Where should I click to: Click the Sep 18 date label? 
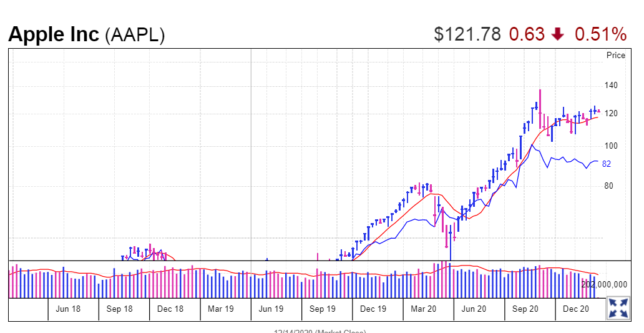point(120,309)
